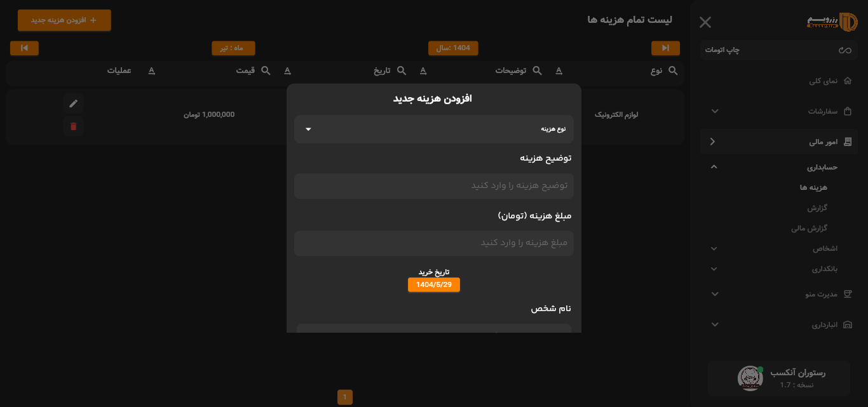Expand the بانکداری submenu

click(714, 269)
